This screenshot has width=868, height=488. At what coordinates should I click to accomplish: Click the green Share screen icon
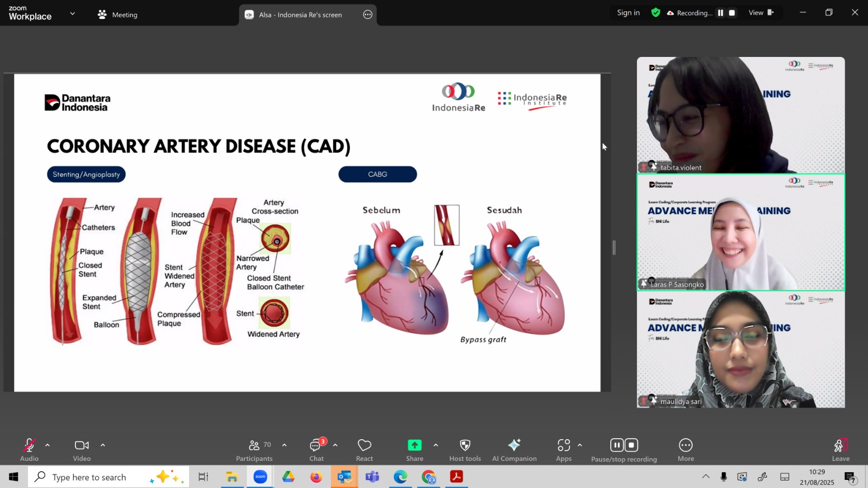click(414, 445)
